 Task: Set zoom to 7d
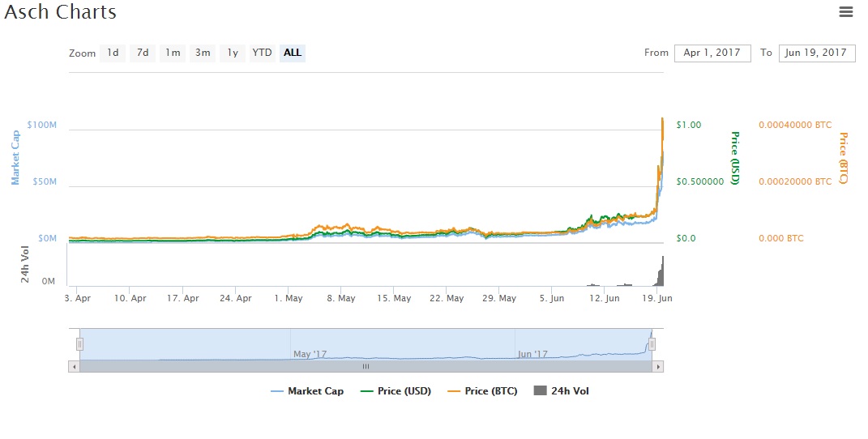coord(143,53)
